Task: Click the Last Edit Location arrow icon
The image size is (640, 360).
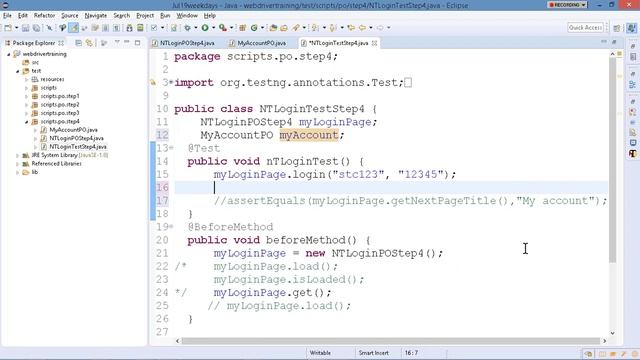Action: (x=351, y=28)
